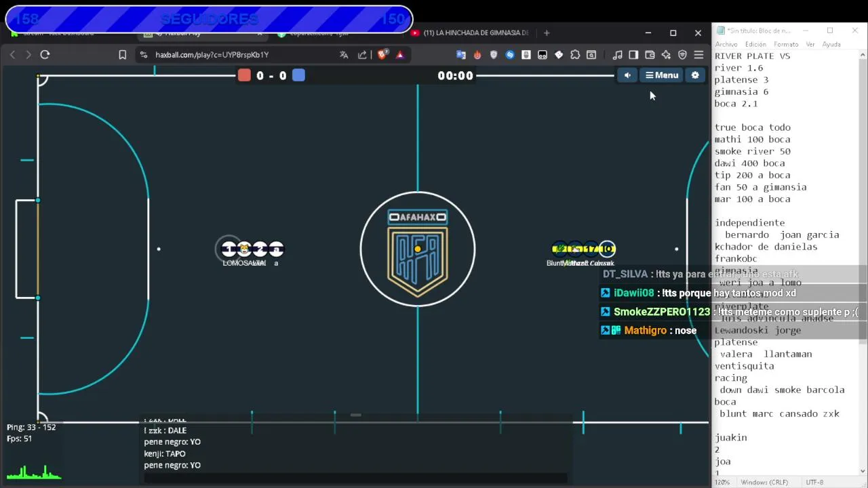Open the extensions puzzle icon
The image size is (868, 488).
coord(575,55)
